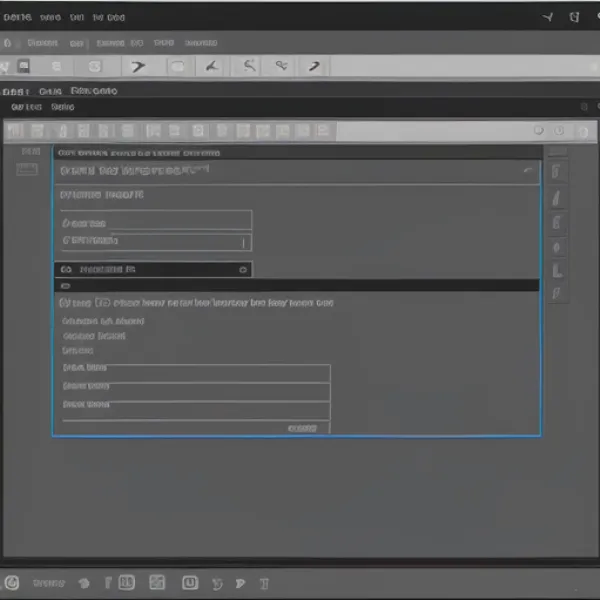This screenshot has height=600, width=600.
Task: Click the circular icon at the status bar's left end
Action: 12,582
